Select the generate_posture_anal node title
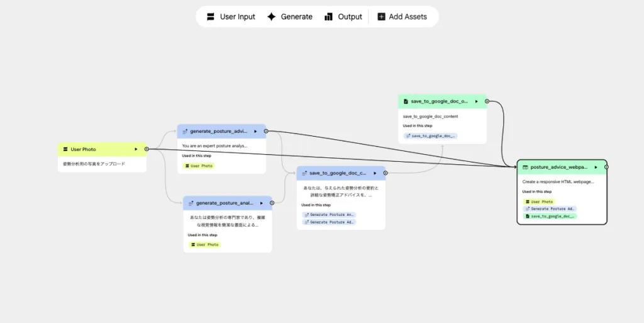Viewport: 644px width, 323px height. point(225,203)
